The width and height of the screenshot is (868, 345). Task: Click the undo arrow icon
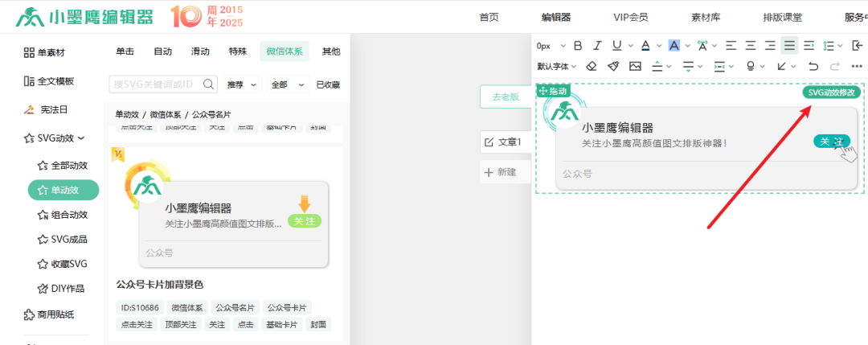pos(813,66)
